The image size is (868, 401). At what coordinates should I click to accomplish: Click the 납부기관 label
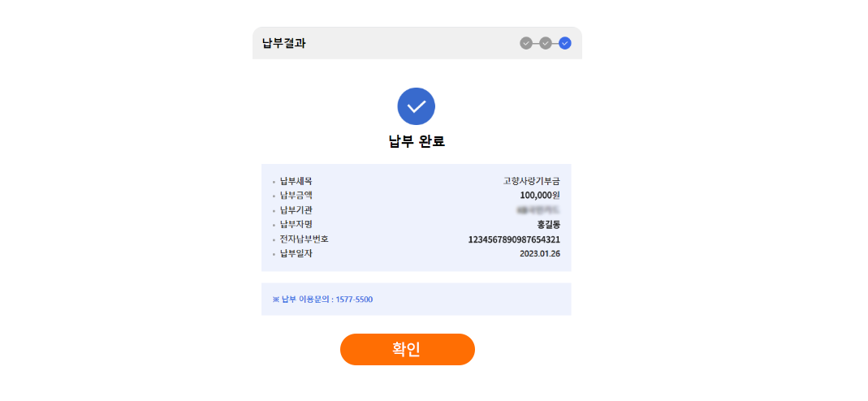(x=296, y=210)
